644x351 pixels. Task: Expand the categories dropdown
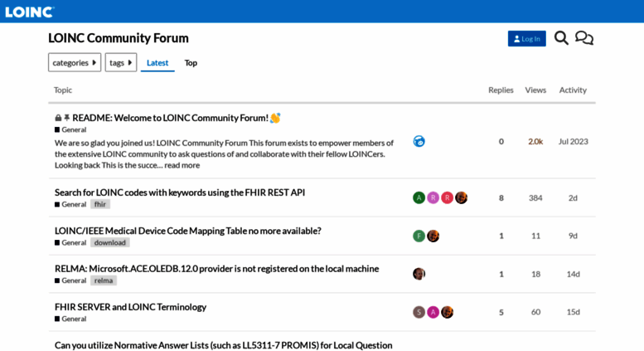pyautogui.click(x=75, y=62)
